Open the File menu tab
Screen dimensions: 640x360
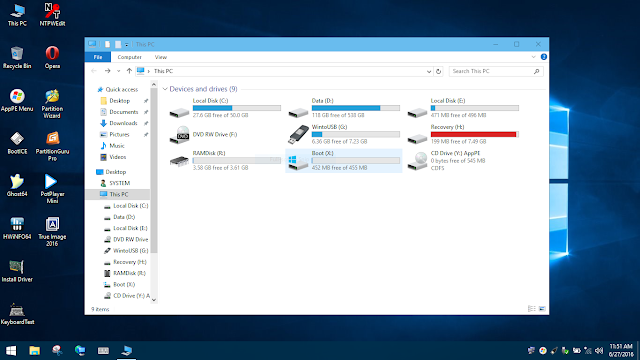[x=98, y=57]
